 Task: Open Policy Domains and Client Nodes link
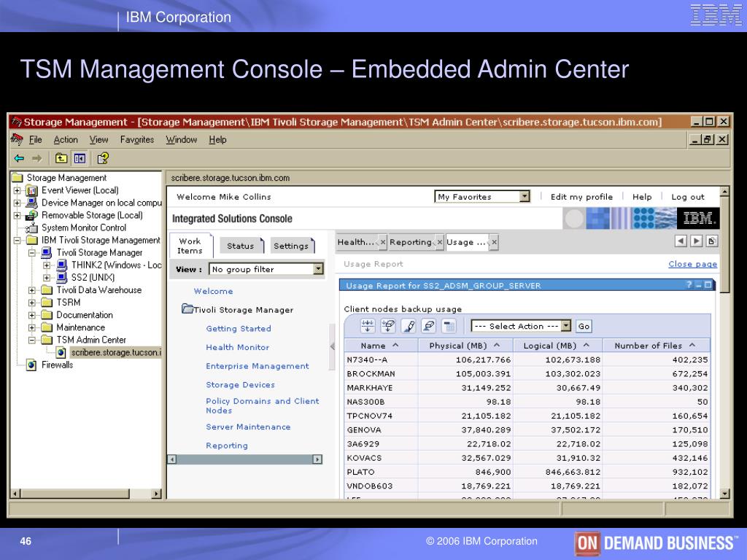click(262, 405)
